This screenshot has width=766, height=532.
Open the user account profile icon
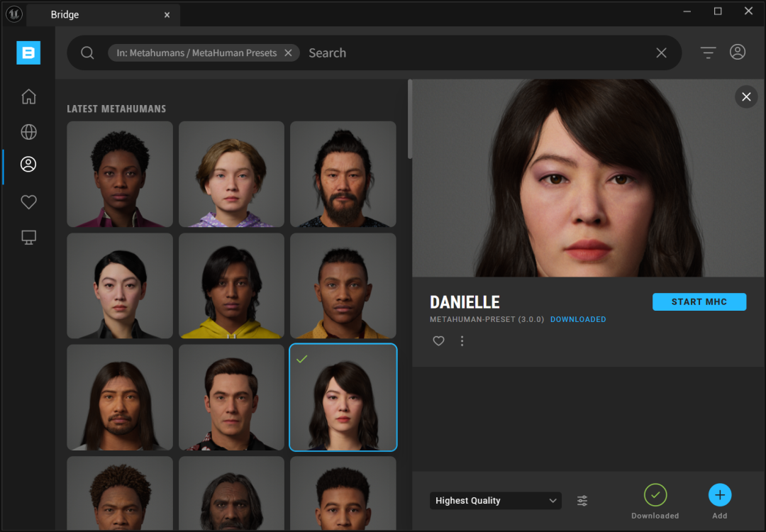pos(738,52)
